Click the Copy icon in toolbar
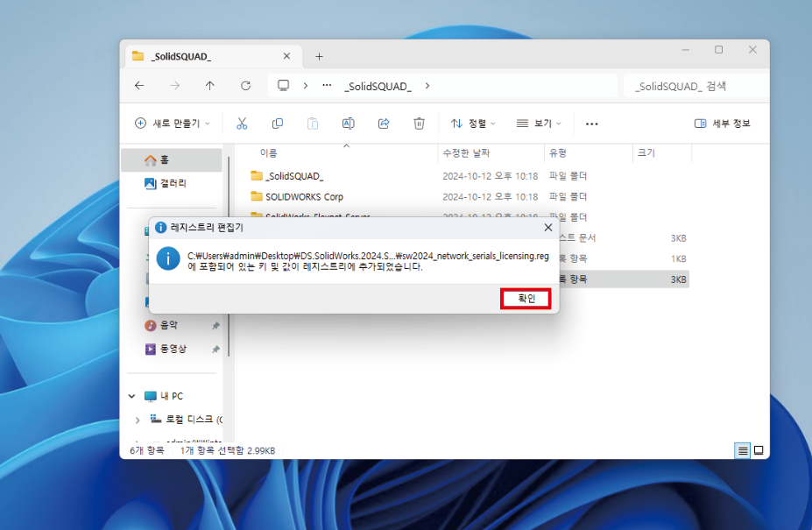Screen dimensions: 812x530 point(278,124)
